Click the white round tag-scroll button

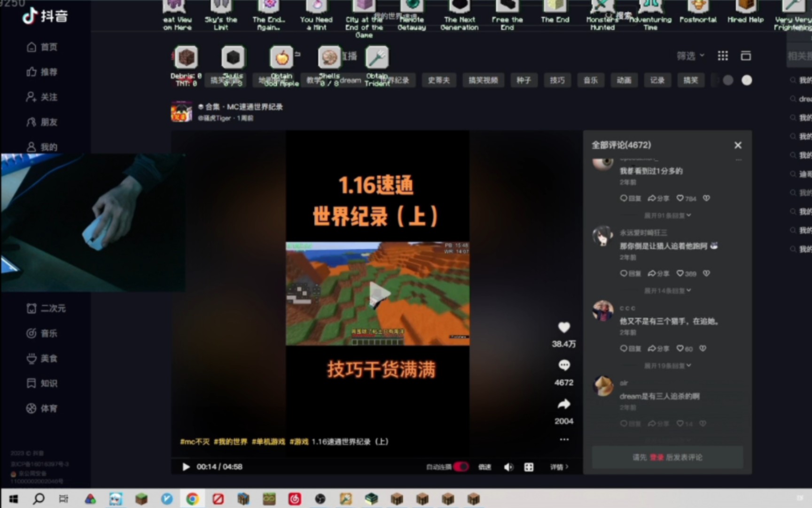(x=747, y=80)
